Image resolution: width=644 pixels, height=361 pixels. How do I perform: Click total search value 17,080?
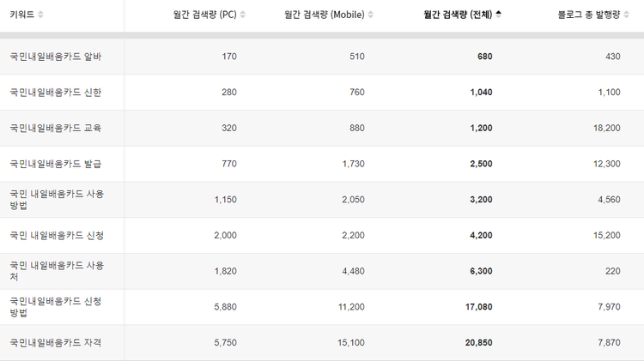point(479,307)
